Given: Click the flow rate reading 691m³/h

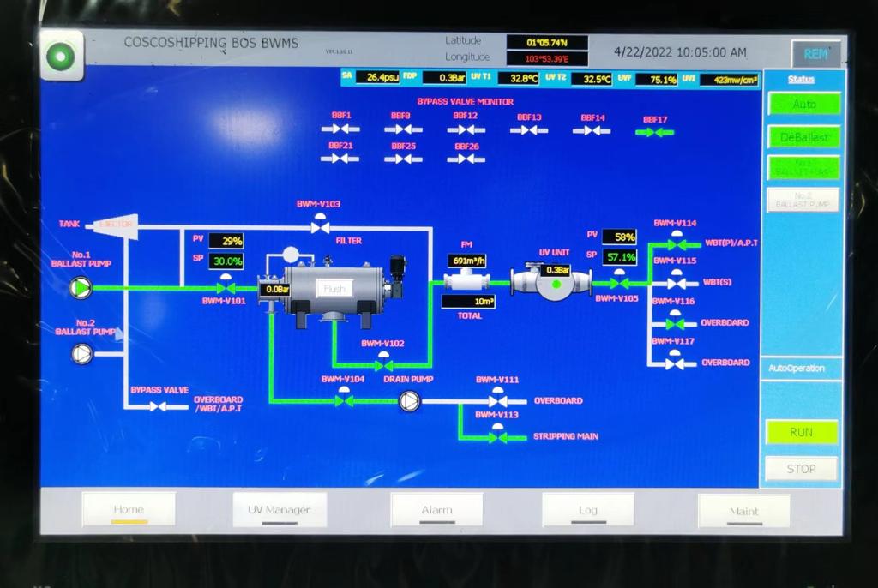Looking at the screenshot, I should (466, 261).
